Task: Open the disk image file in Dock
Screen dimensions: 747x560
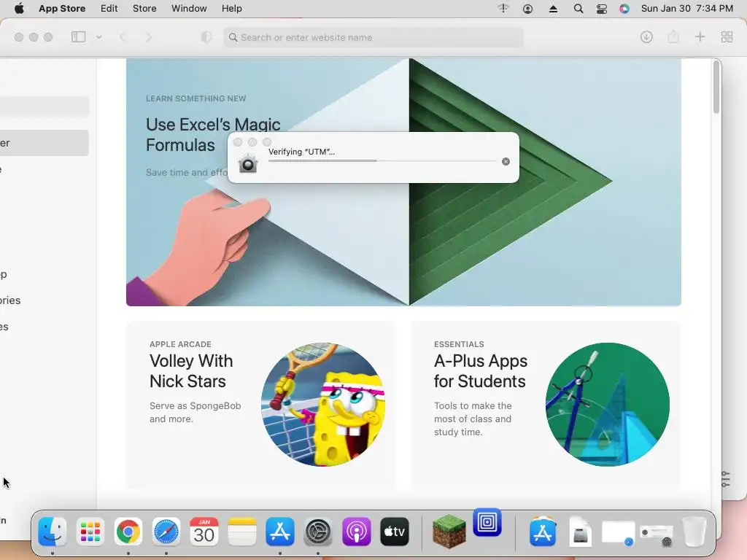Action: tap(580, 532)
